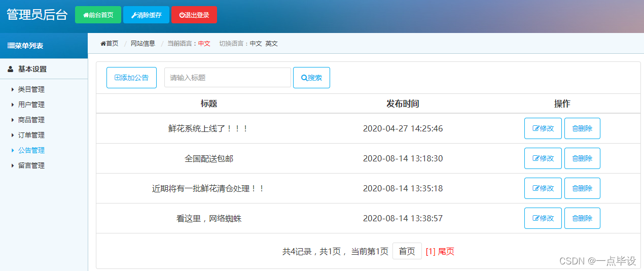The image size is (644, 271).
Task: Click 标题 column header
Action: [x=209, y=104]
